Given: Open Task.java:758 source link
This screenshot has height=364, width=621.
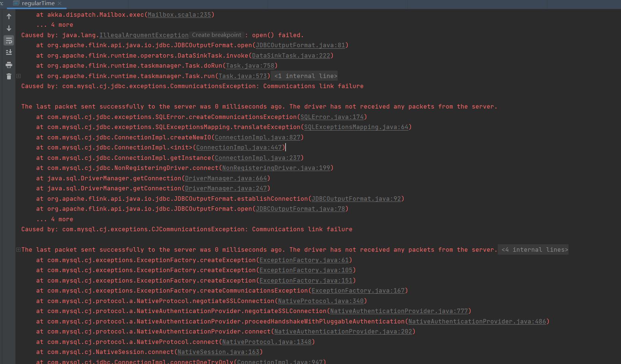Looking at the screenshot, I should coord(251,65).
